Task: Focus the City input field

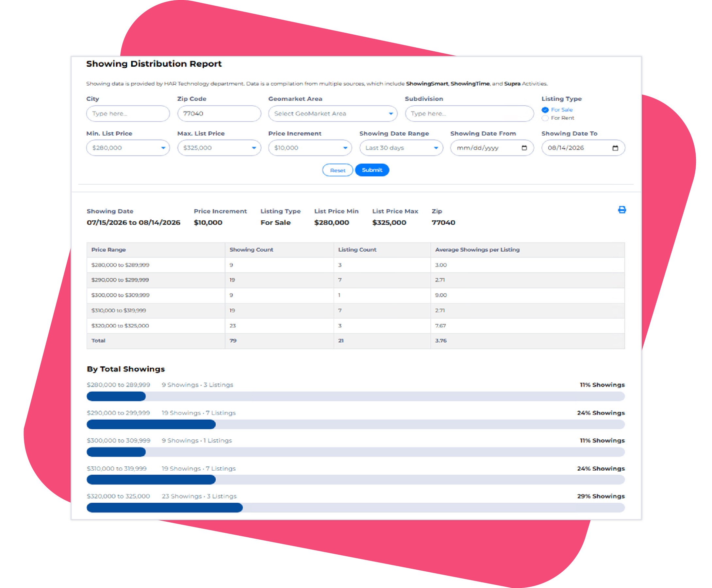Action: pyautogui.click(x=128, y=113)
